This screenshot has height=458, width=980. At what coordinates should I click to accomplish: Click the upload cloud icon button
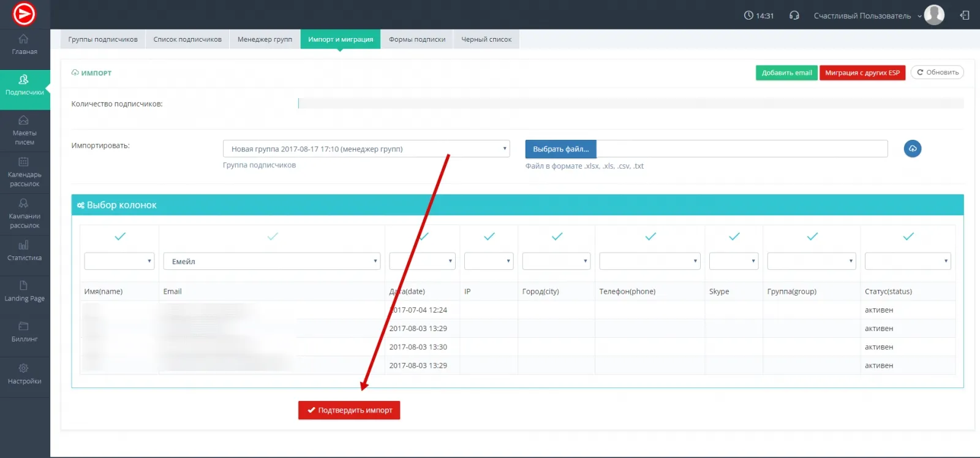[912, 148]
